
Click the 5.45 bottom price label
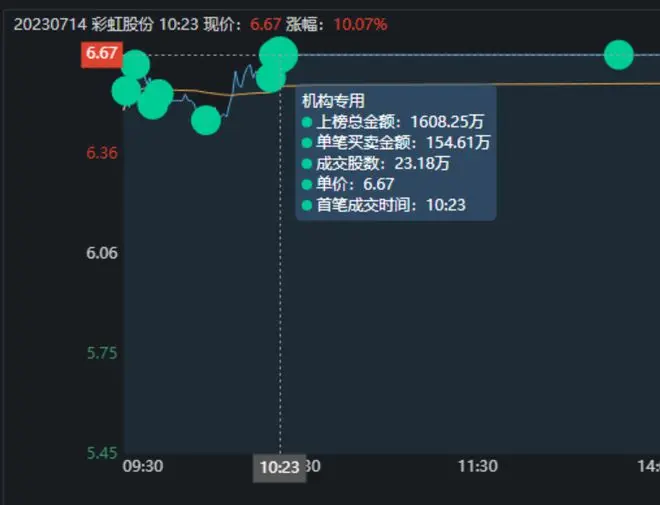[x=101, y=453]
